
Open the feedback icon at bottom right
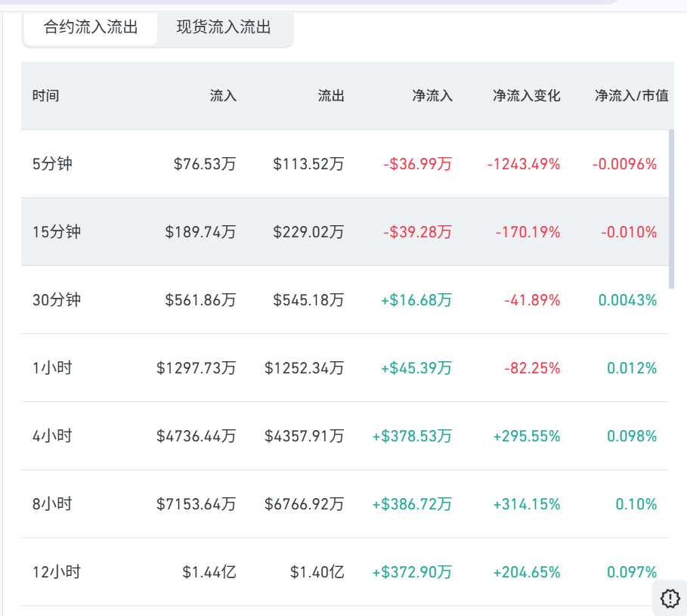pyautogui.click(x=670, y=598)
